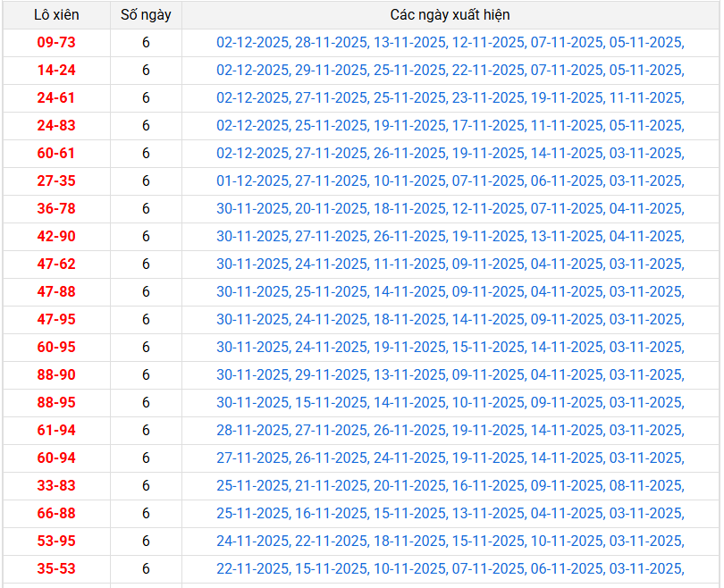Open date 22-11-2025 in the 53-95 row
Screen dimensions: 724x588
pos(331,541)
